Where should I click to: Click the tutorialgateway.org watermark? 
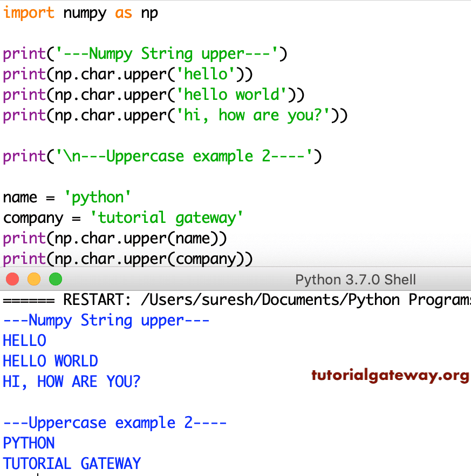390,375
